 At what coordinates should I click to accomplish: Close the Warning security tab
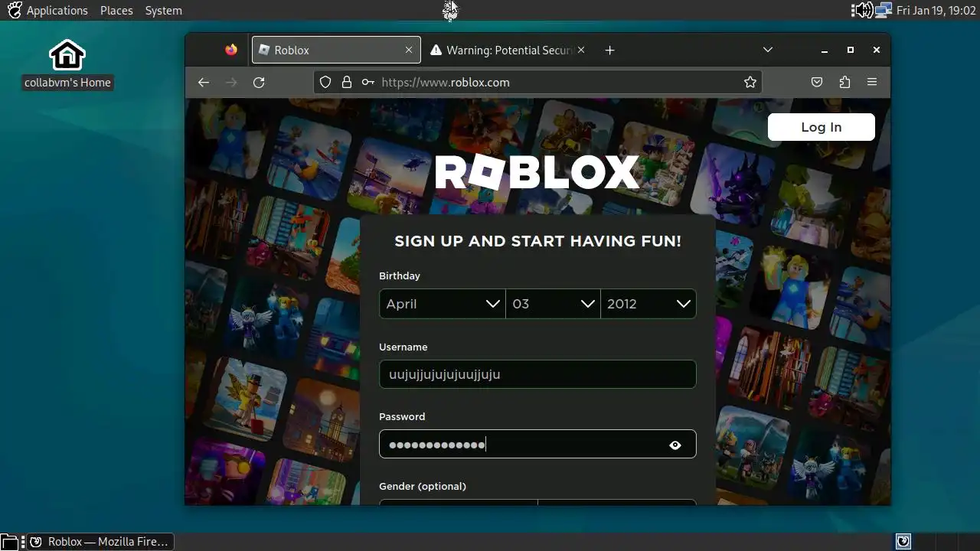coord(581,50)
